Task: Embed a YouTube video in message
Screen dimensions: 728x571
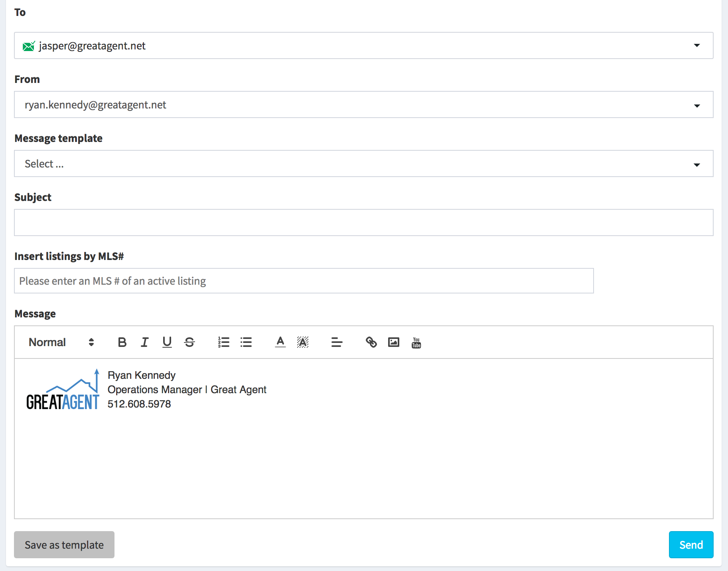Action: (416, 342)
